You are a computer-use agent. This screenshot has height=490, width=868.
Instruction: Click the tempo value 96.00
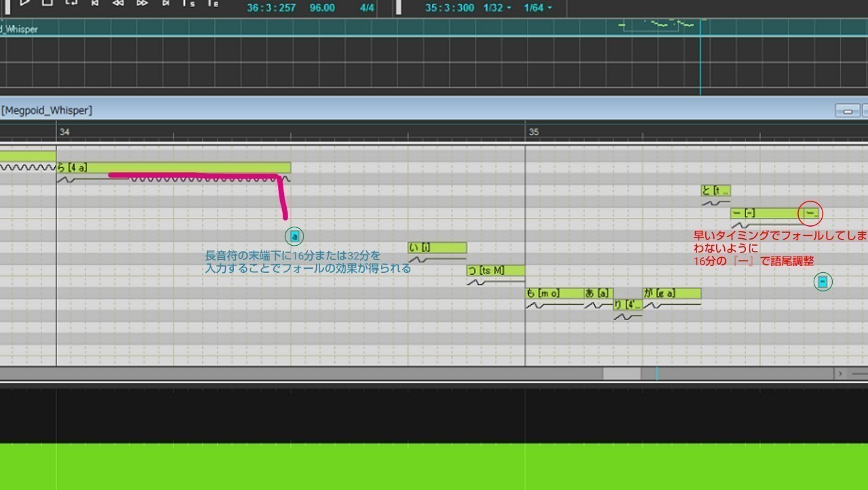point(321,7)
